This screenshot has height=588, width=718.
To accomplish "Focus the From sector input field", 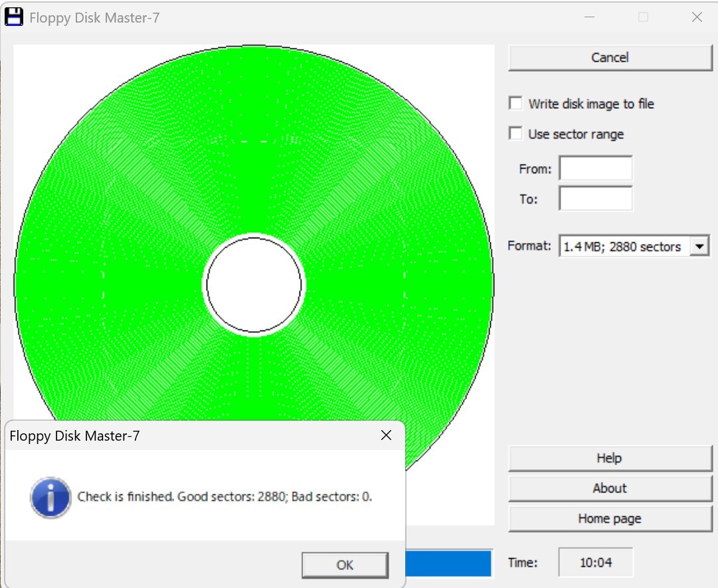I will click(x=596, y=169).
